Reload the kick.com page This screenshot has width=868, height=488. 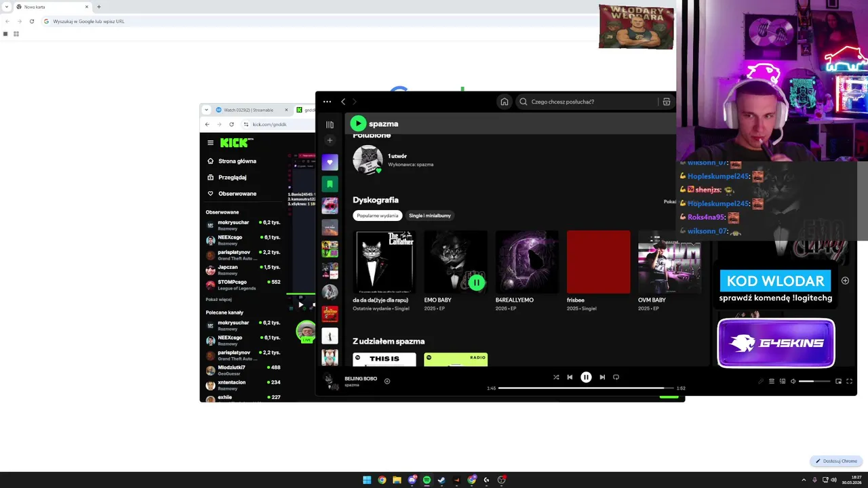(231, 125)
